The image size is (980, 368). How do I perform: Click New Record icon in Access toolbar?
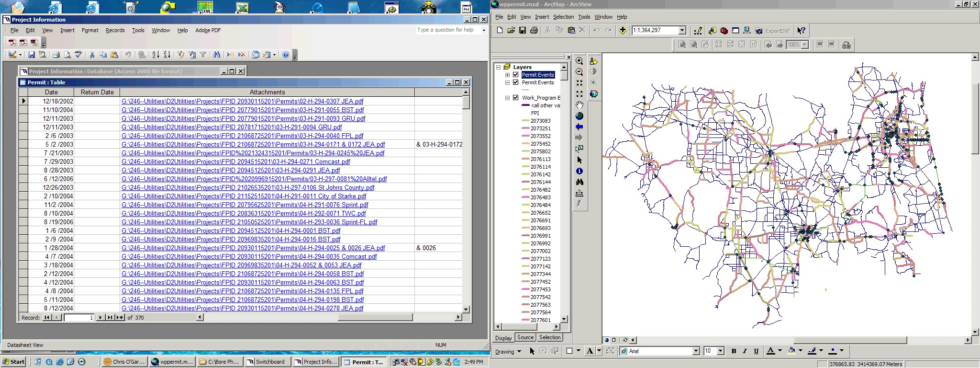point(231,55)
